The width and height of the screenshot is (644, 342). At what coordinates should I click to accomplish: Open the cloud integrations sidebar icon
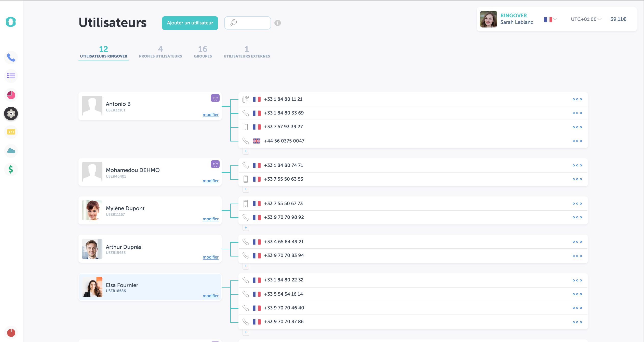pos(11,151)
